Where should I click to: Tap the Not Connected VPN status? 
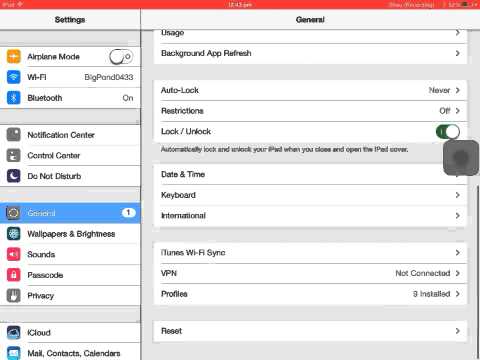(423, 273)
